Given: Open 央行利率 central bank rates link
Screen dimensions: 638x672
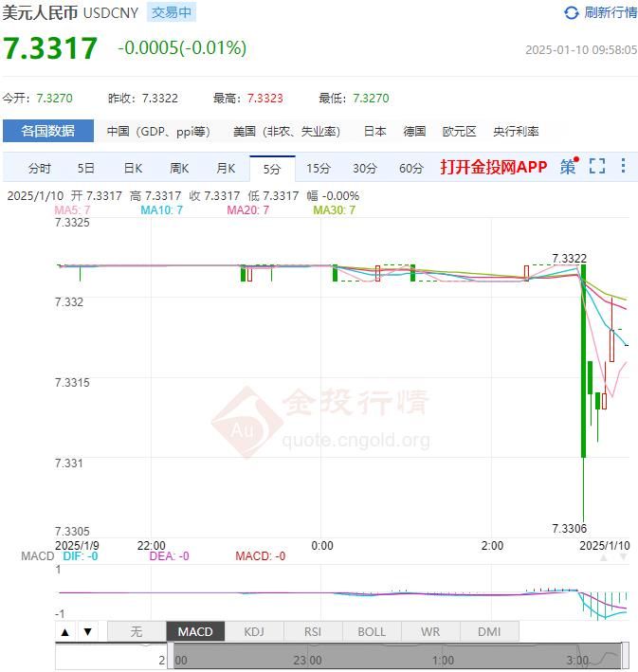Looking at the screenshot, I should click(516, 131).
